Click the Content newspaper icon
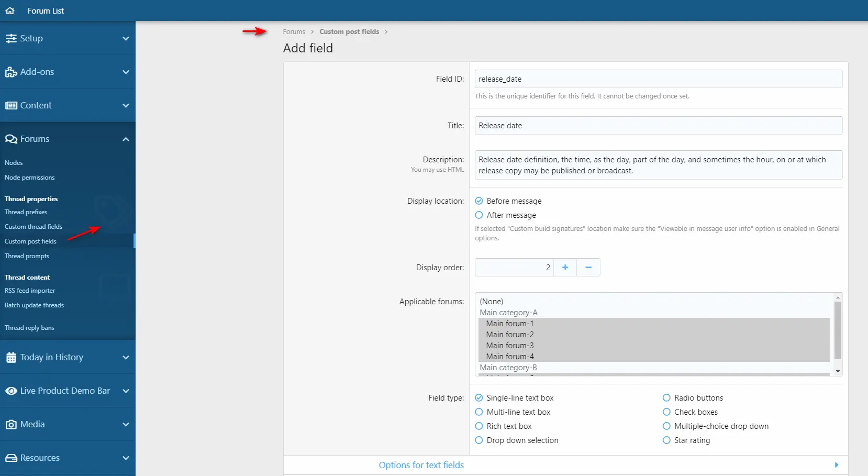Viewport: 868px width, 476px height. [11, 105]
